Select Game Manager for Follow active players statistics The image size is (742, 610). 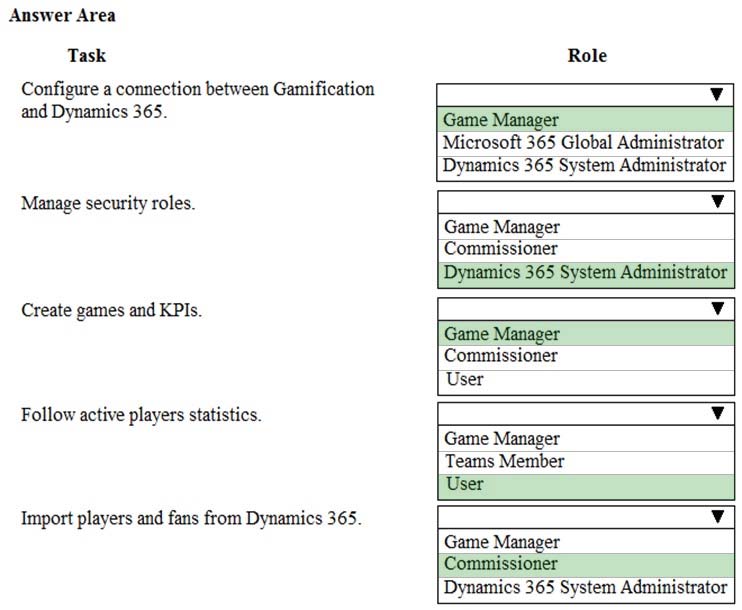(586, 438)
